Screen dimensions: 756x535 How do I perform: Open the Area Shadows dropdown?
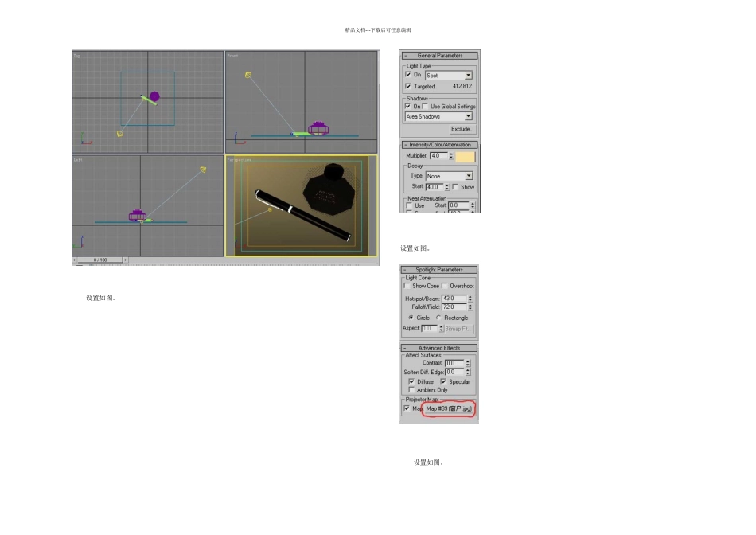(x=438, y=116)
